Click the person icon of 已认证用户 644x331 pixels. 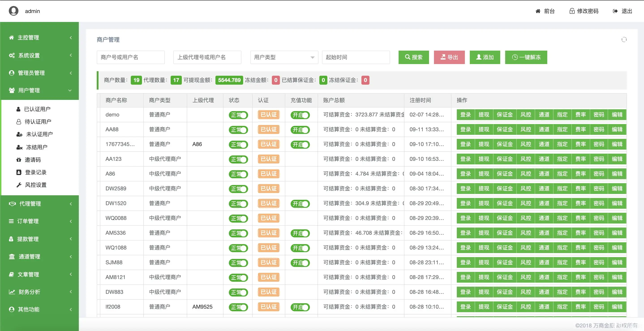18,109
